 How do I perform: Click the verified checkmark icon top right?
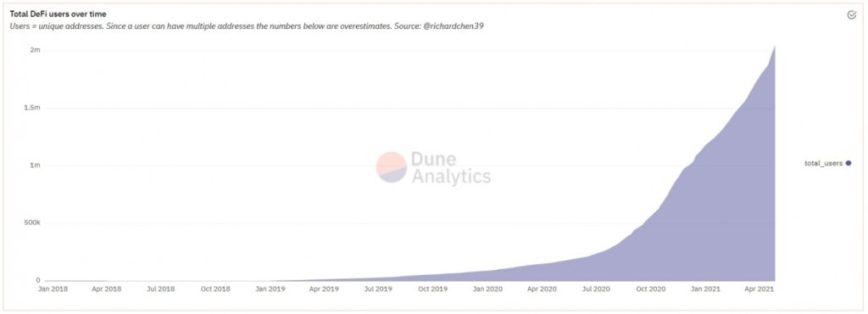[852, 15]
